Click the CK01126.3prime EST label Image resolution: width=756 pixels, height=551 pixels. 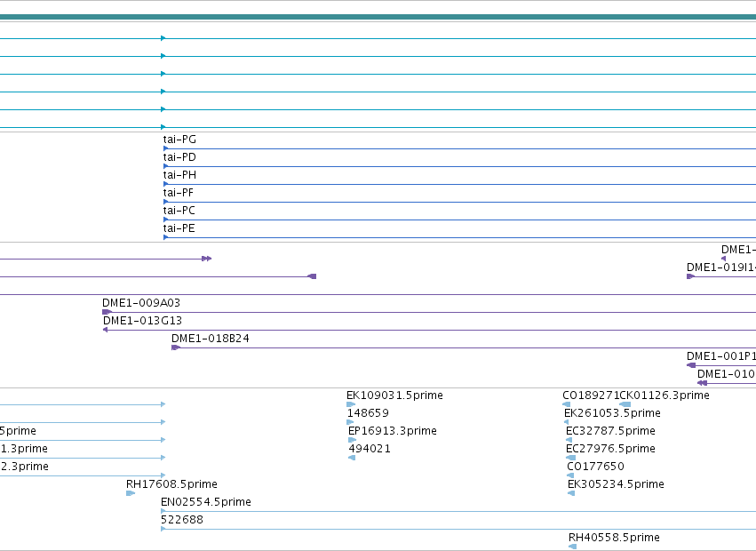coord(664,395)
